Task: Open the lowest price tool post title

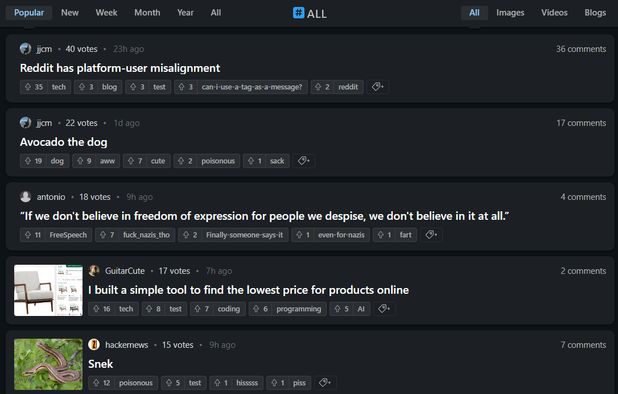Action: [248, 290]
